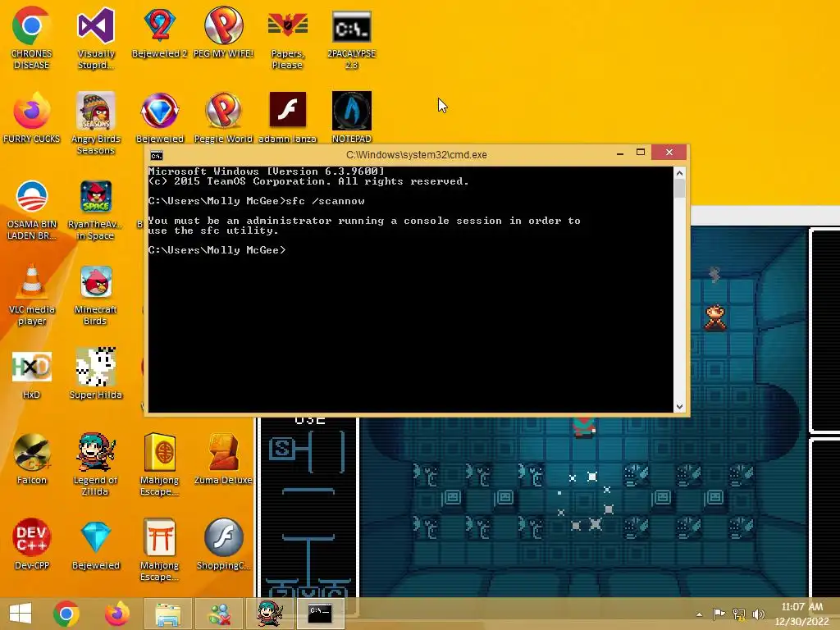Launch the Angry Birds Seasons icon
This screenshot has height=630, width=840.
click(96, 123)
